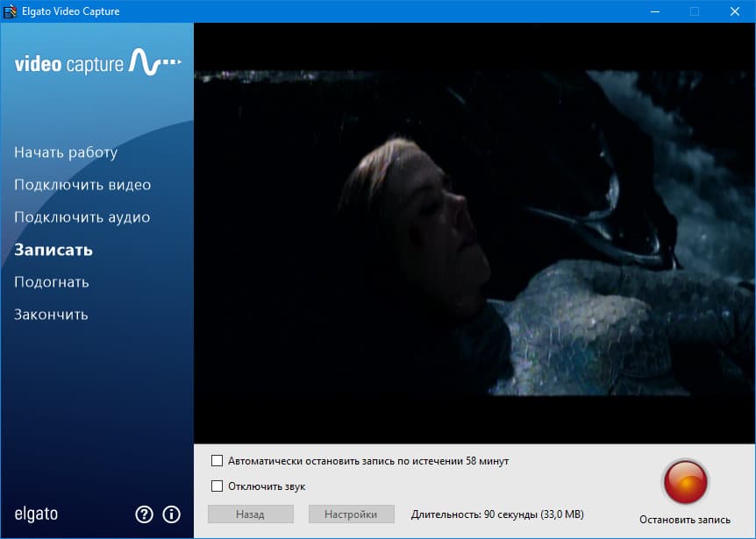Screen dimensions: 756x539
Task: Click the 'Длительность: 90 секунды' status text
Action: (x=497, y=514)
